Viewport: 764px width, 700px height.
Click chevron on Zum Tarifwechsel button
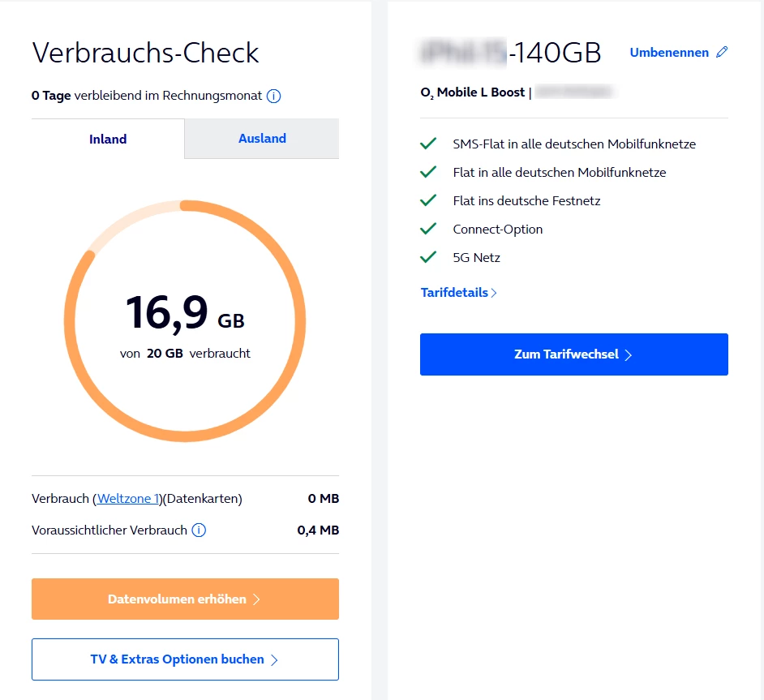tap(629, 355)
